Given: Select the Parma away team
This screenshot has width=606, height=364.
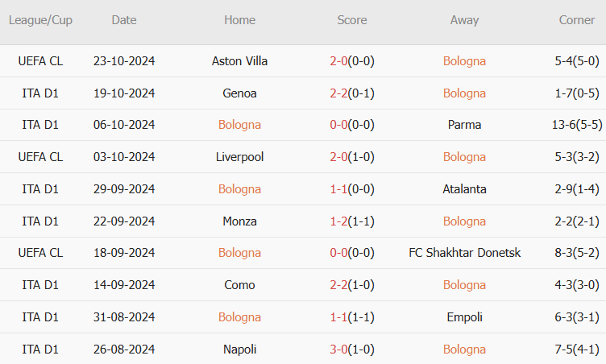Looking at the screenshot, I should pyautogui.click(x=464, y=125).
